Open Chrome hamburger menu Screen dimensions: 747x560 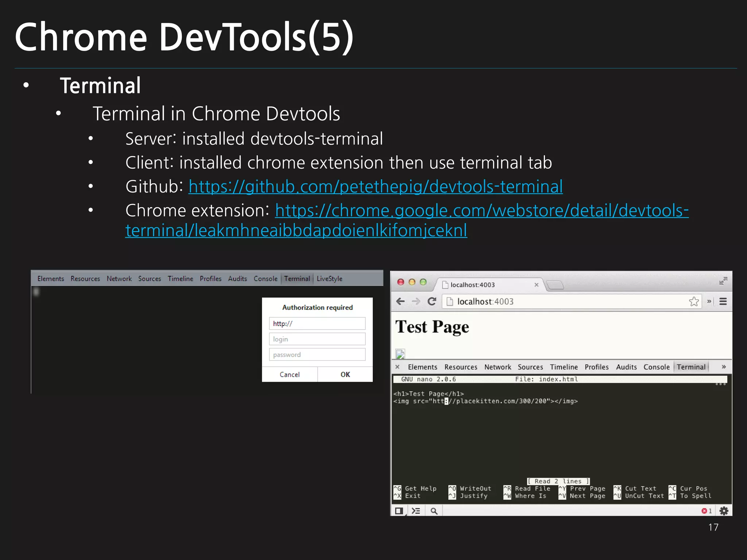723,302
